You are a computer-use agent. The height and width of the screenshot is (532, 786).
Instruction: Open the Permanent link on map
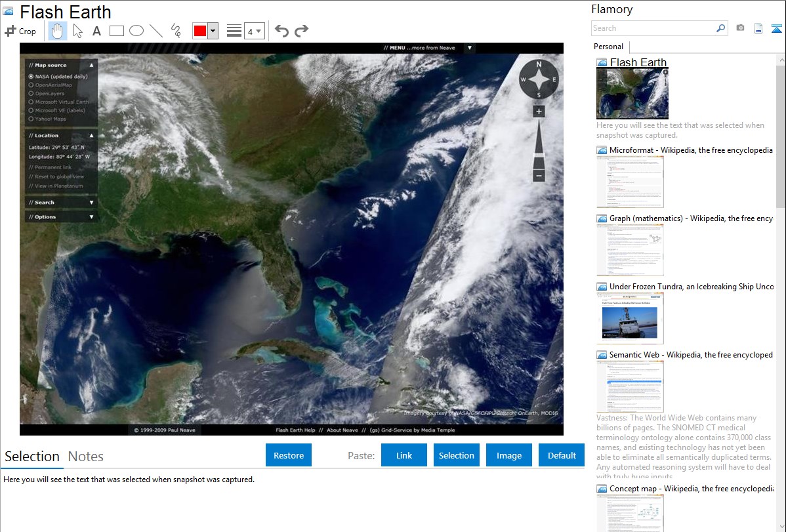(50, 167)
